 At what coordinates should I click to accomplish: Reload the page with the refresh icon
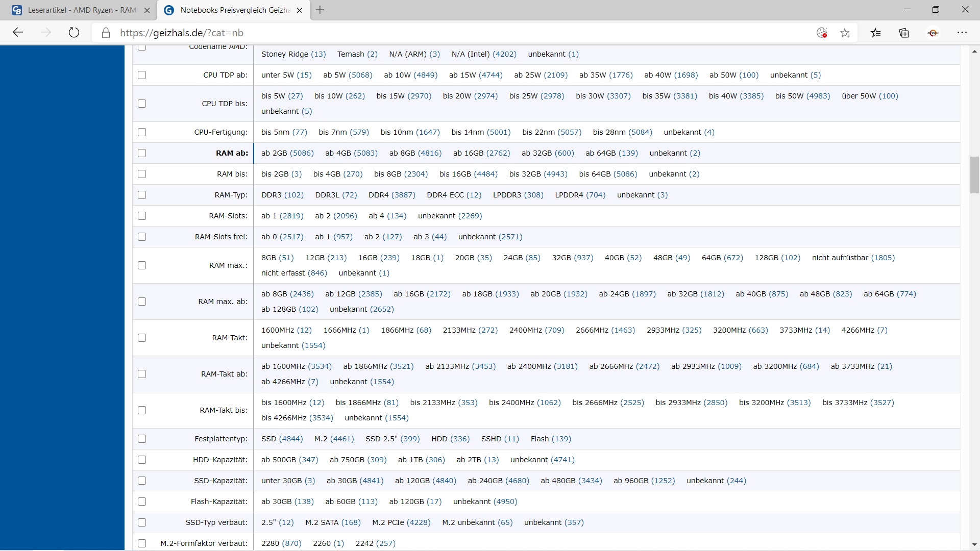tap(74, 33)
